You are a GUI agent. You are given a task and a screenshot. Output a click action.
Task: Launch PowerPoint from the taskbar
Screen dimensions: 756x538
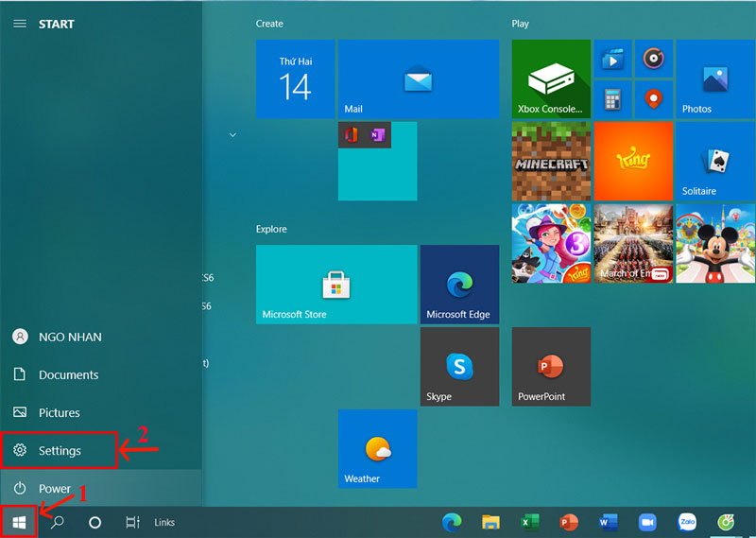(x=569, y=522)
